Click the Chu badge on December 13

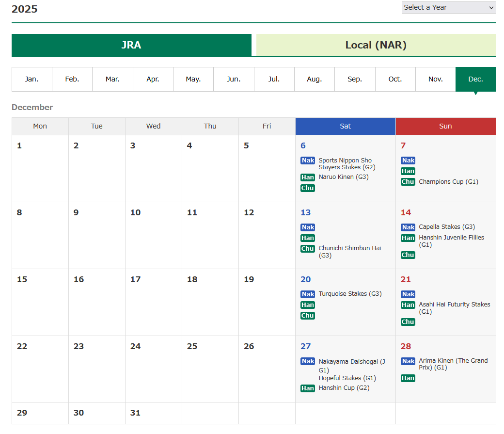[x=308, y=249]
